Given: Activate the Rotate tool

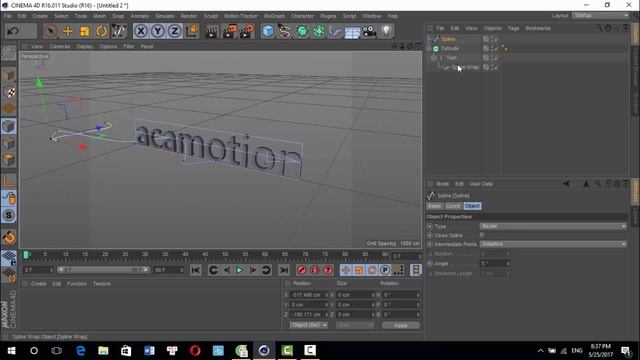Looking at the screenshot, I should (102, 31).
